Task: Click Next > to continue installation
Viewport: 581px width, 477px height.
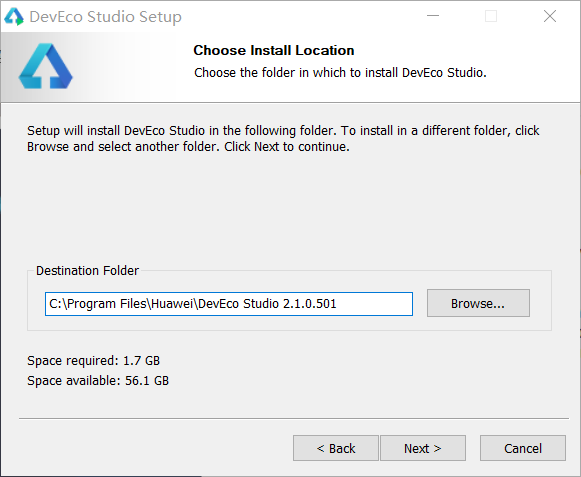Action: (x=423, y=448)
